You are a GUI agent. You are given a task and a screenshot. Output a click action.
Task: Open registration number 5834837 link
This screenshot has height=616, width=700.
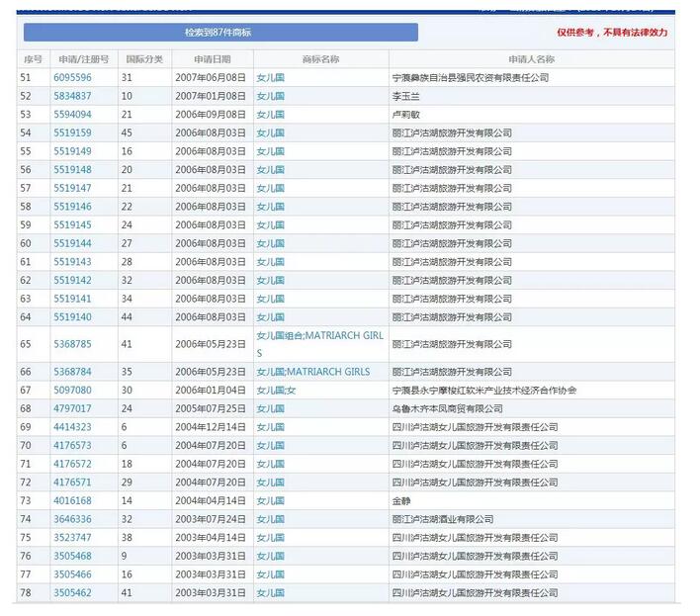point(72,96)
